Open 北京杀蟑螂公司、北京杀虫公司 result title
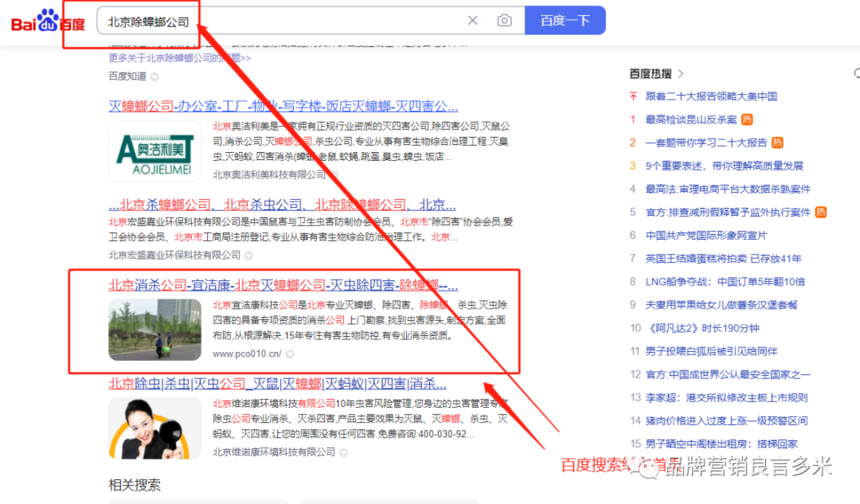The width and height of the screenshot is (860, 504). pos(282,205)
